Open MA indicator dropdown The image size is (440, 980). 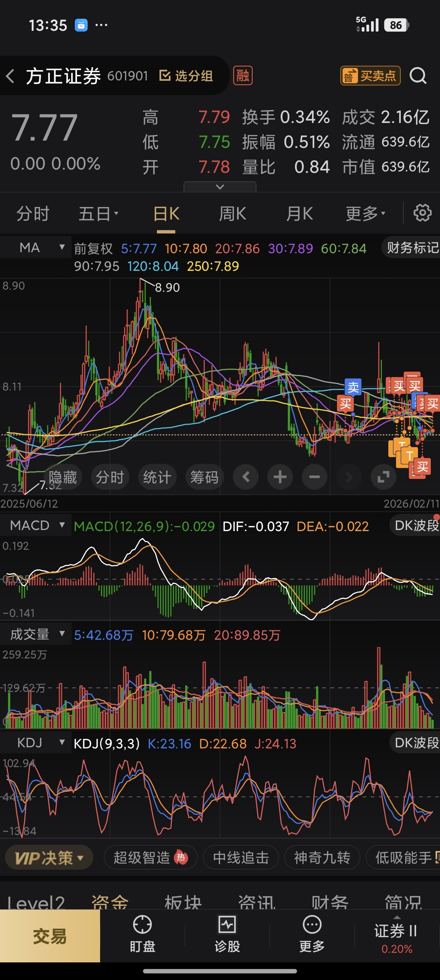click(x=35, y=248)
